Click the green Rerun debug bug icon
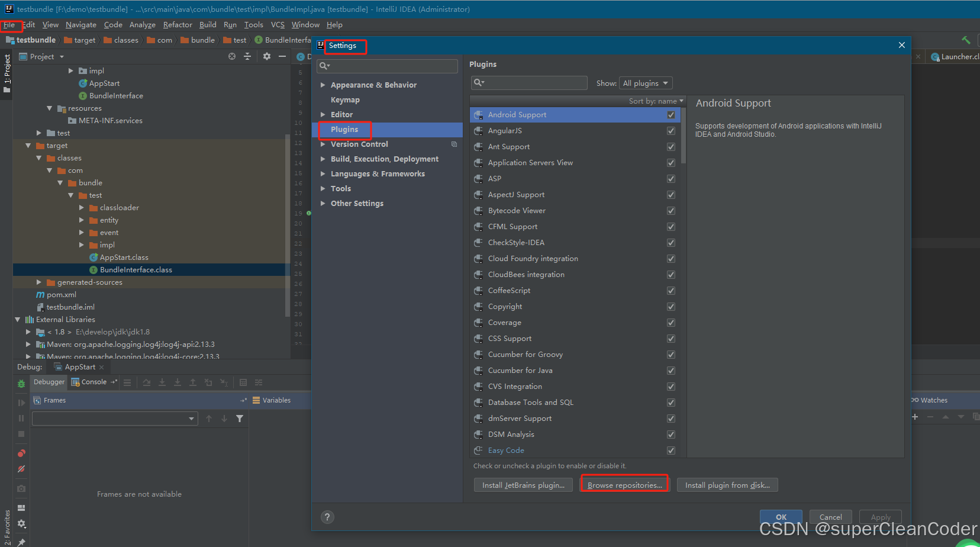This screenshot has height=547, width=980. point(21,384)
